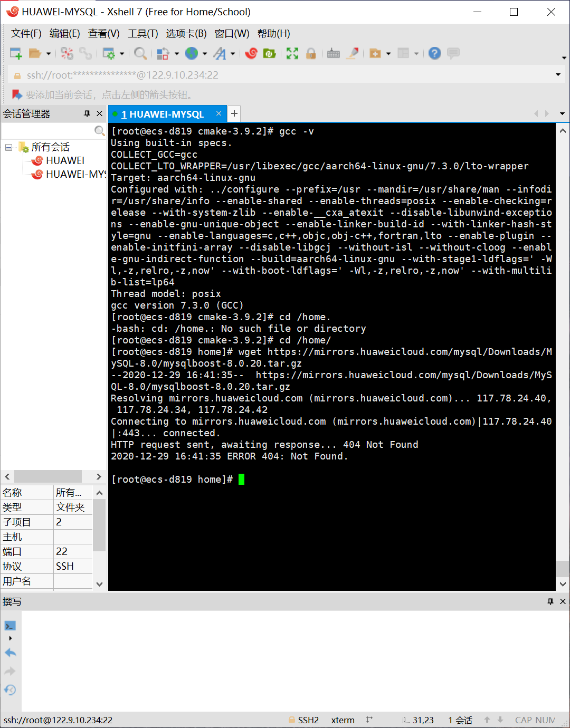The image size is (570, 728).
Task: Collapse the 所有会话 tree node
Action: [x=8, y=147]
